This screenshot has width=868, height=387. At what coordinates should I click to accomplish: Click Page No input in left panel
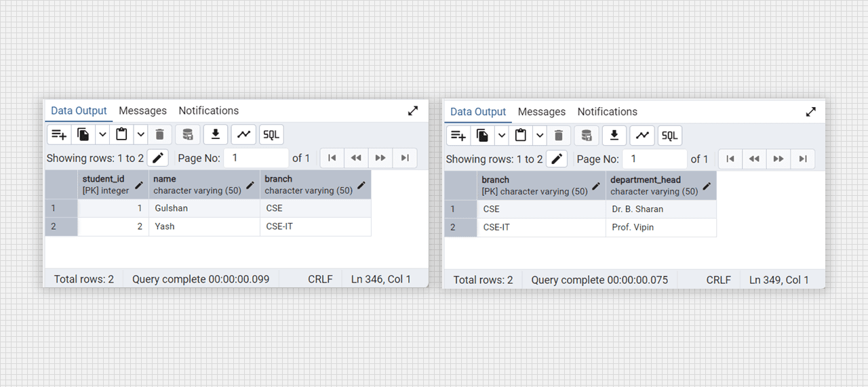256,158
